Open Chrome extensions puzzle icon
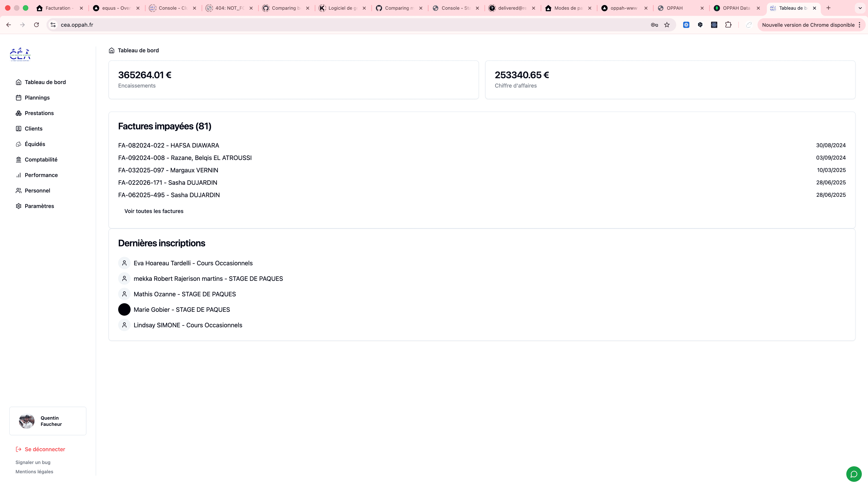 pos(728,25)
